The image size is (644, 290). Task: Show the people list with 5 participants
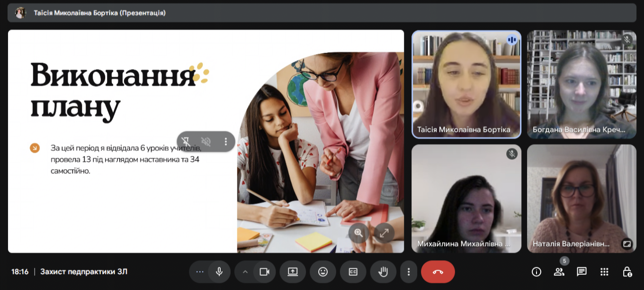[x=559, y=272]
